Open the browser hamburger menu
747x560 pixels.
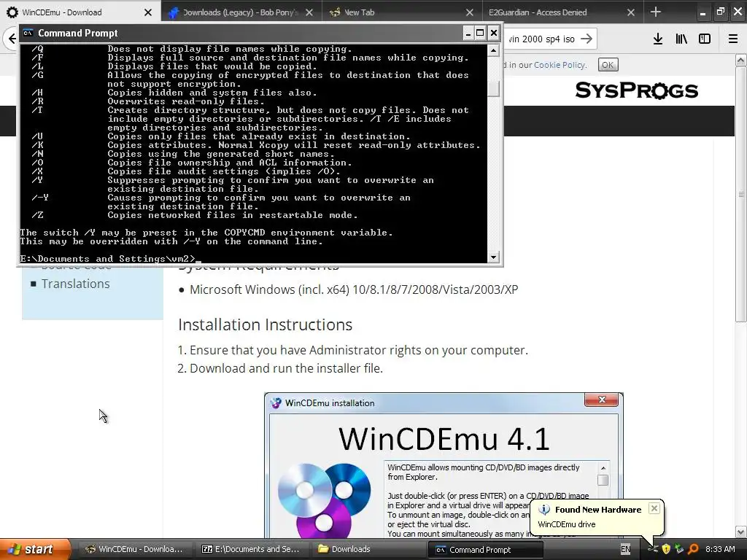point(733,39)
